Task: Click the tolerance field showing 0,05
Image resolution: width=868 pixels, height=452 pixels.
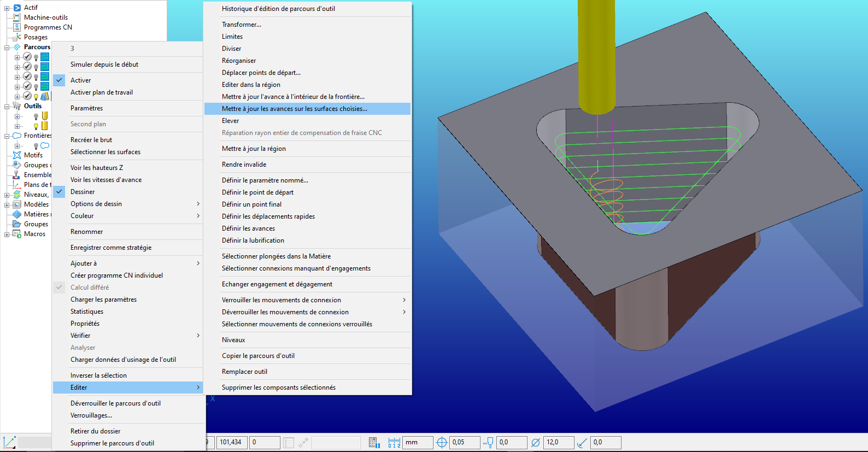Action: [x=465, y=442]
